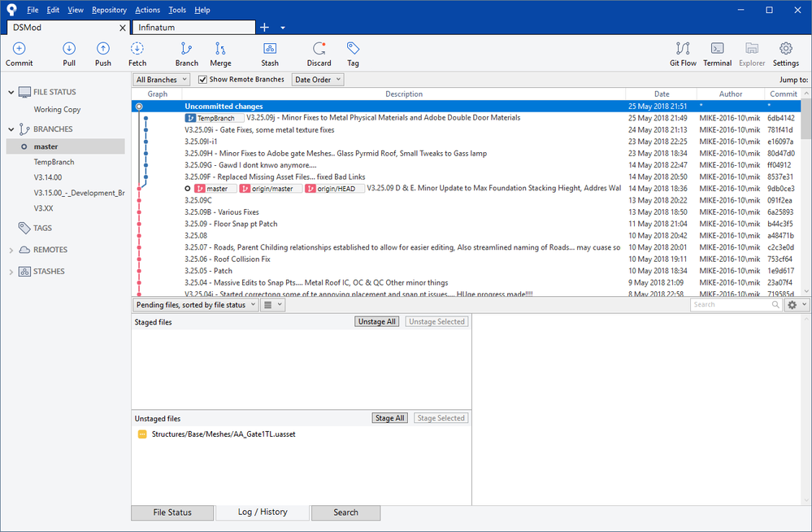Open the Date Order dropdown

click(318, 80)
